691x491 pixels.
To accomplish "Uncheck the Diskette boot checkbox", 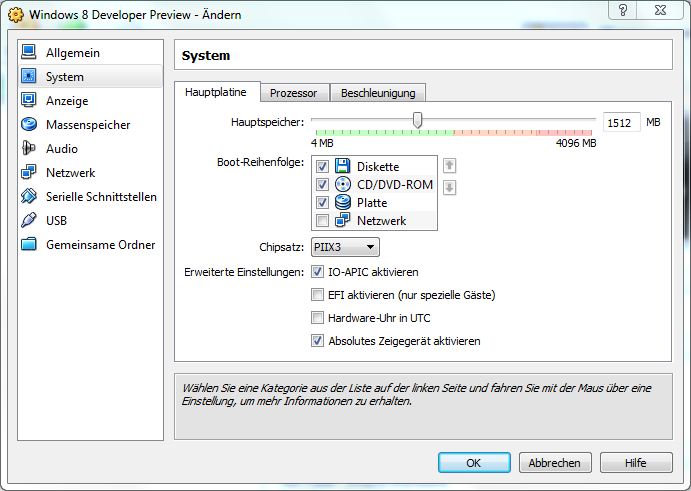I will point(322,166).
